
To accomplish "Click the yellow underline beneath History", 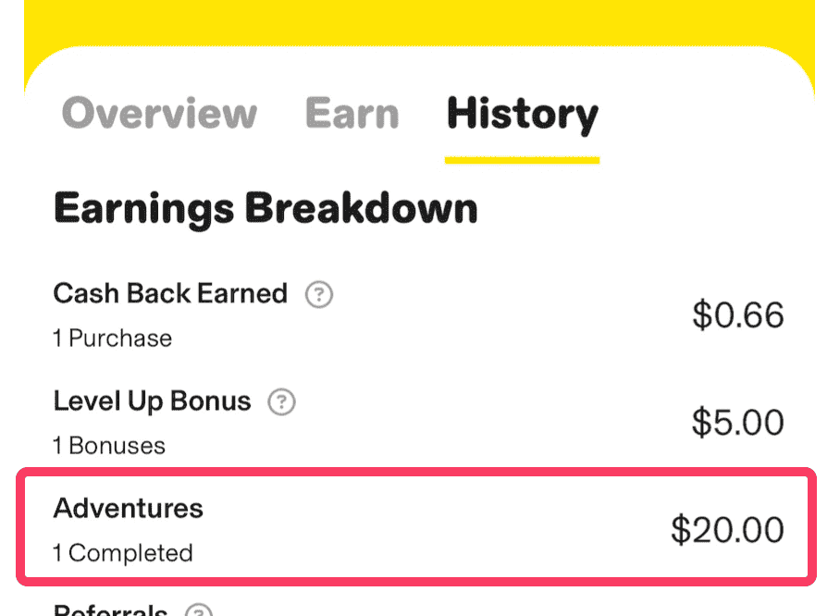I will [522, 160].
